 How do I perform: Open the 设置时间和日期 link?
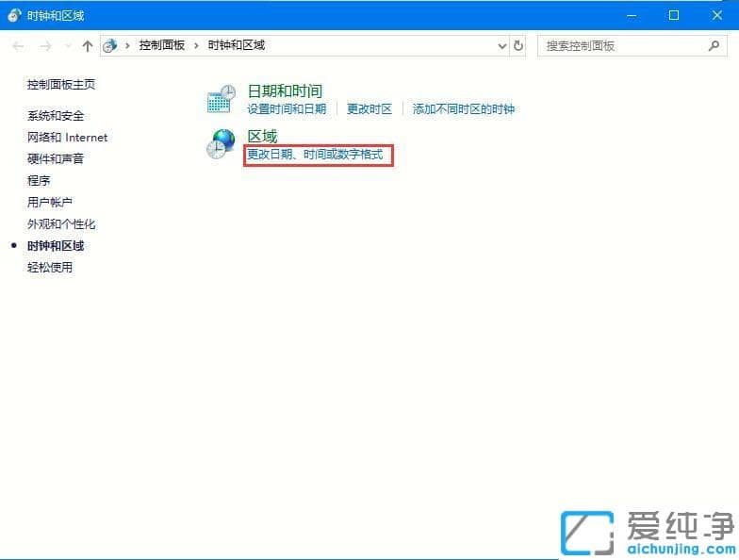coord(287,109)
